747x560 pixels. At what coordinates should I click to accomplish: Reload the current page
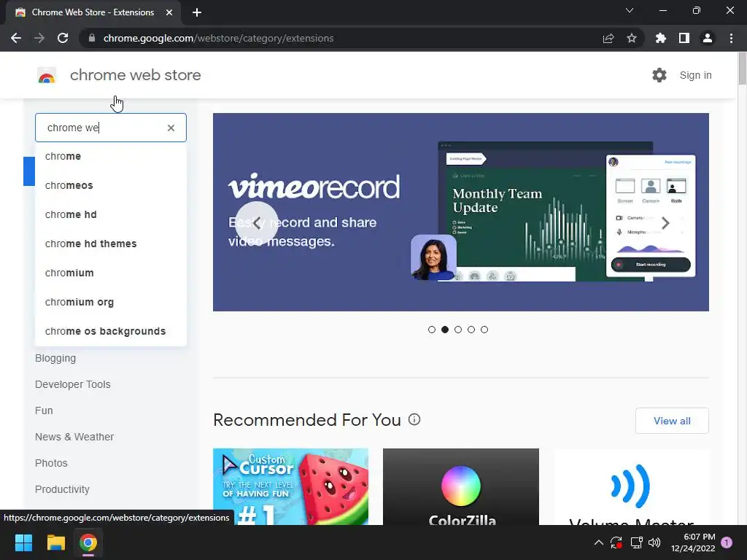tap(63, 38)
